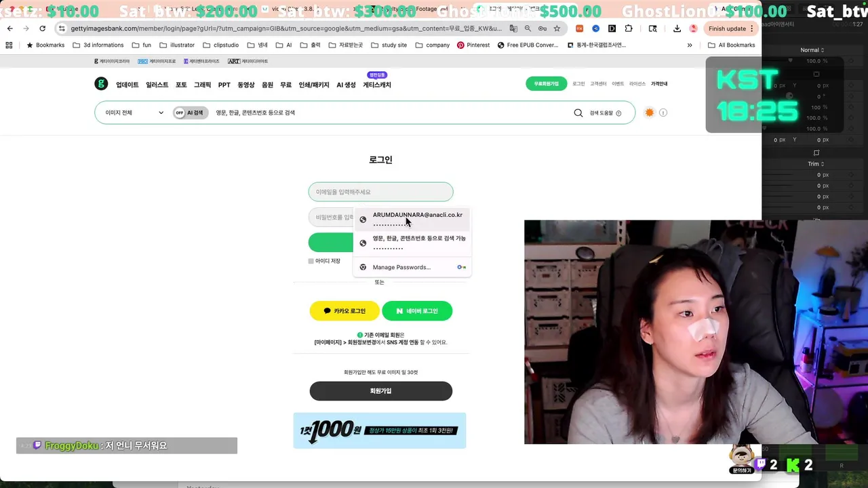
Task: Toggle the AI 검색 switch
Action: pos(191,113)
